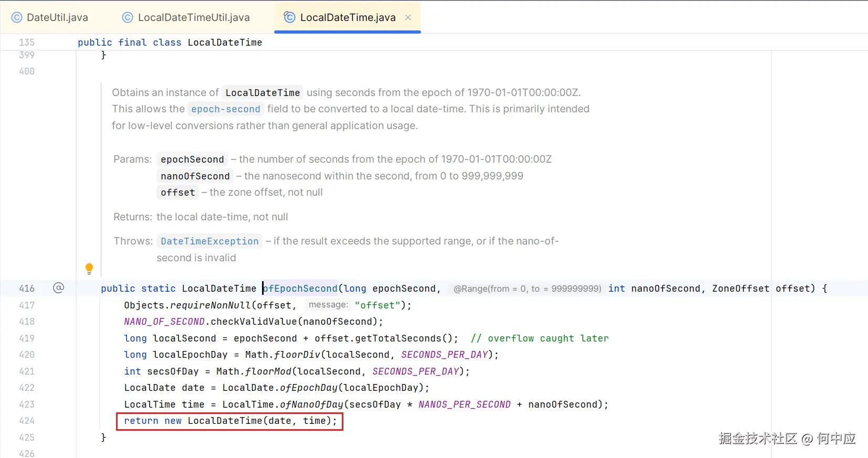Click the @Range inlay hint annotation
The image size is (868, 458).
tap(527, 289)
